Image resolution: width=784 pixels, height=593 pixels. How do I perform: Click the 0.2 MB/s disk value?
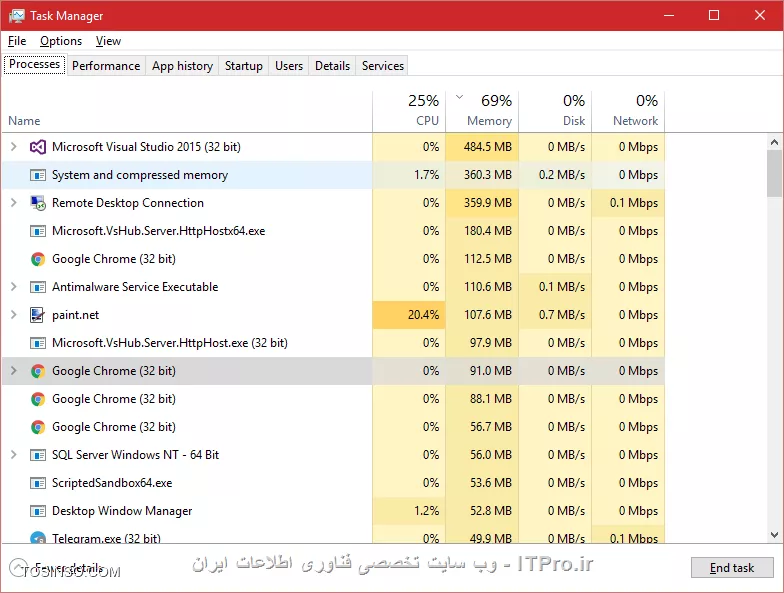coord(562,175)
